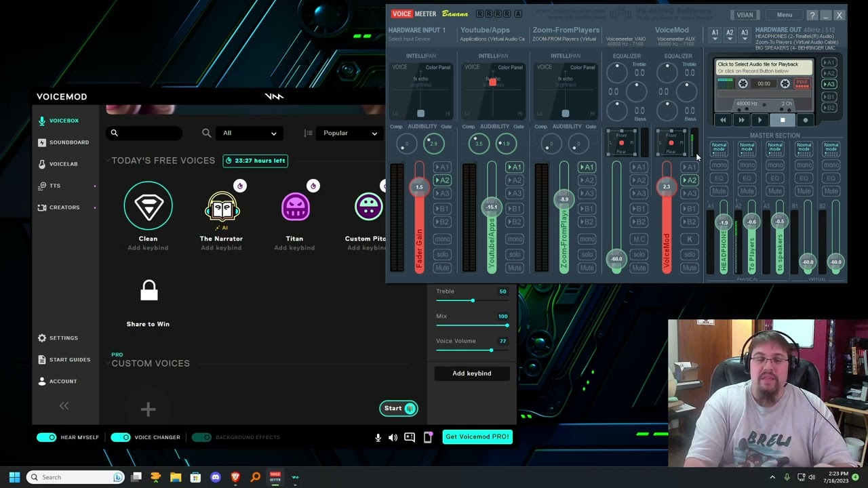Open the Soundboard section in Voicemod
Viewport: 868px width, 488px height.
pyautogui.click(x=64, y=142)
